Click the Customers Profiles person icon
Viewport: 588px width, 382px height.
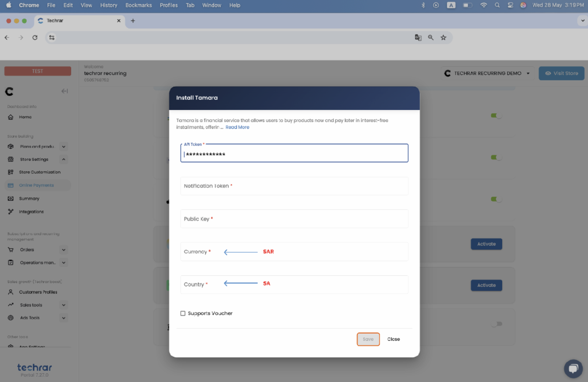(x=11, y=292)
